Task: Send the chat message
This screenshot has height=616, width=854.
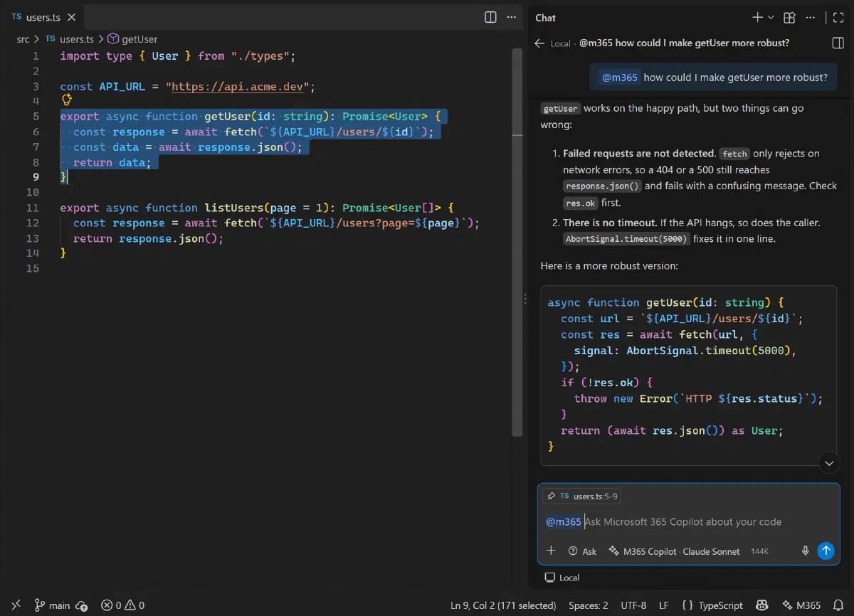Action: coord(826,551)
